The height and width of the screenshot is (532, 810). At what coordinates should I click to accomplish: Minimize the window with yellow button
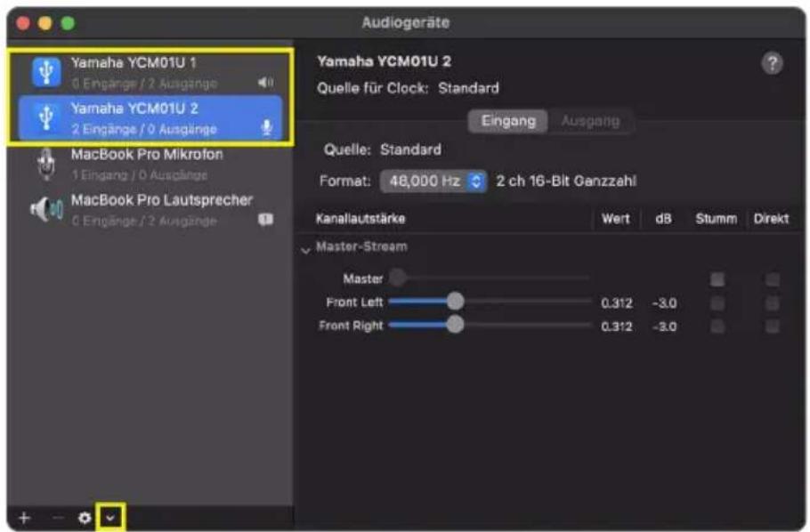coord(45,23)
